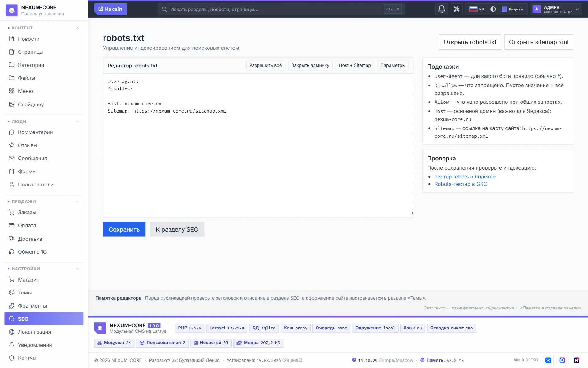Apply the Разрешить всё preset

(266, 65)
